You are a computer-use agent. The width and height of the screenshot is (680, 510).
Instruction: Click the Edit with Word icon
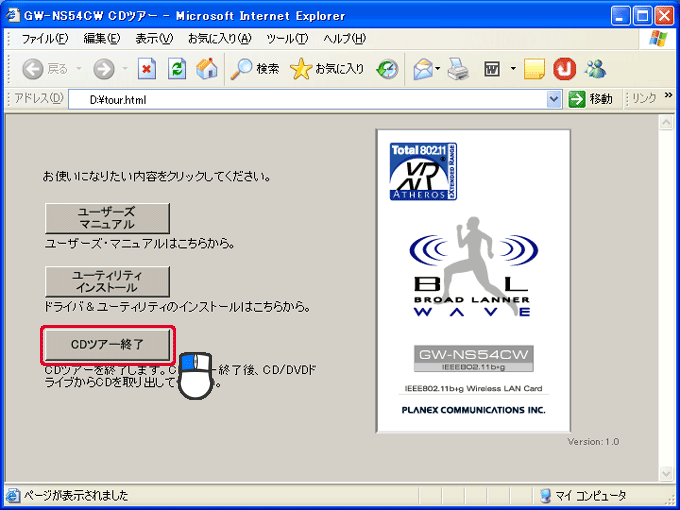click(492, 69)
